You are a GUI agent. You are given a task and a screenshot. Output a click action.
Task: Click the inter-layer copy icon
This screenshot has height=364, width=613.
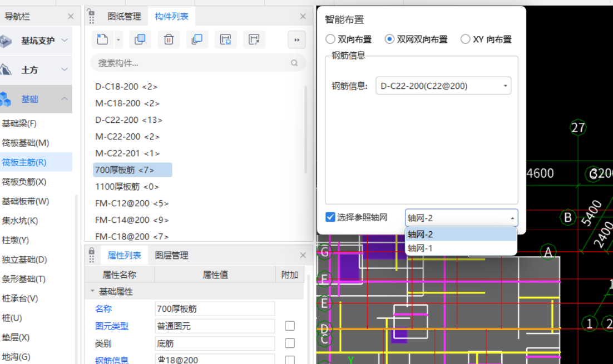pyautogui.click(x=197, y=39)
